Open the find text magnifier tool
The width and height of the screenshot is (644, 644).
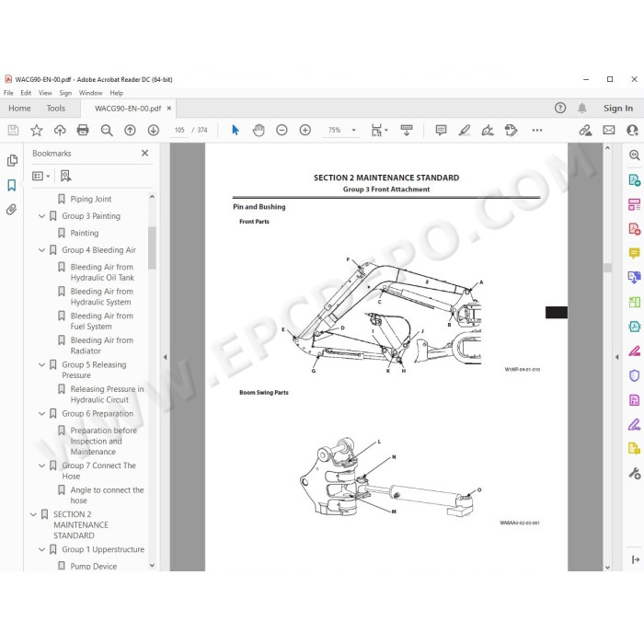[x=107, y=131]
